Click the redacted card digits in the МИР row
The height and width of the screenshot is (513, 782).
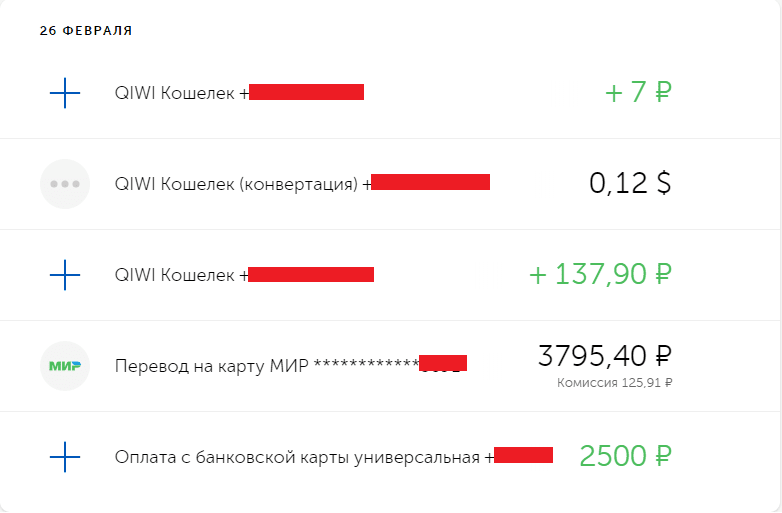[x=443, y=363]
